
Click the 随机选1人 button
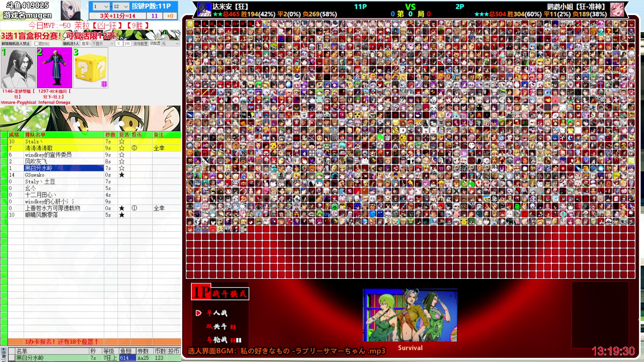(x=71, y=44)
